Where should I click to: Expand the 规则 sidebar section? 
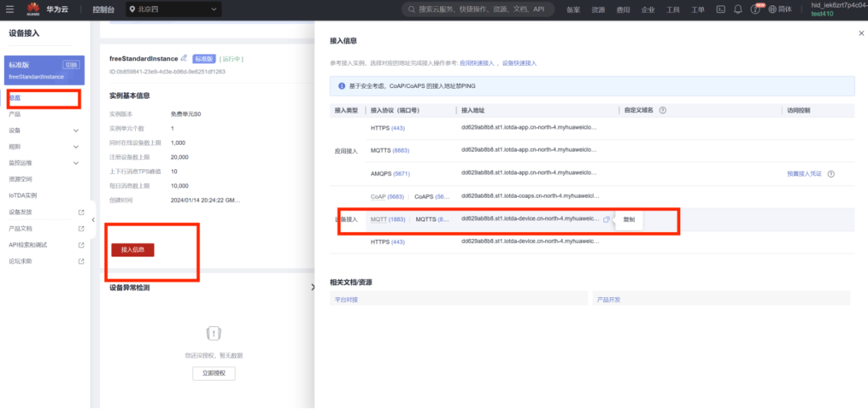click(44, 147)
